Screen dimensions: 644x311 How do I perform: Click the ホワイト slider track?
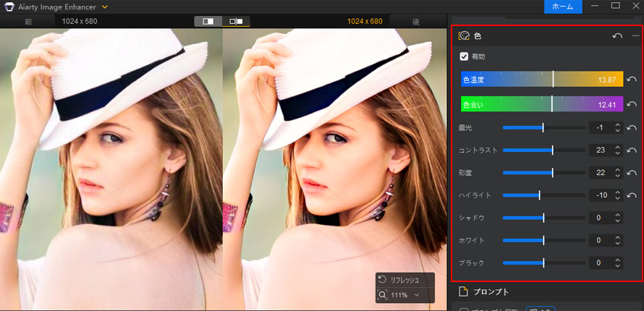click(x=544, y=240)
